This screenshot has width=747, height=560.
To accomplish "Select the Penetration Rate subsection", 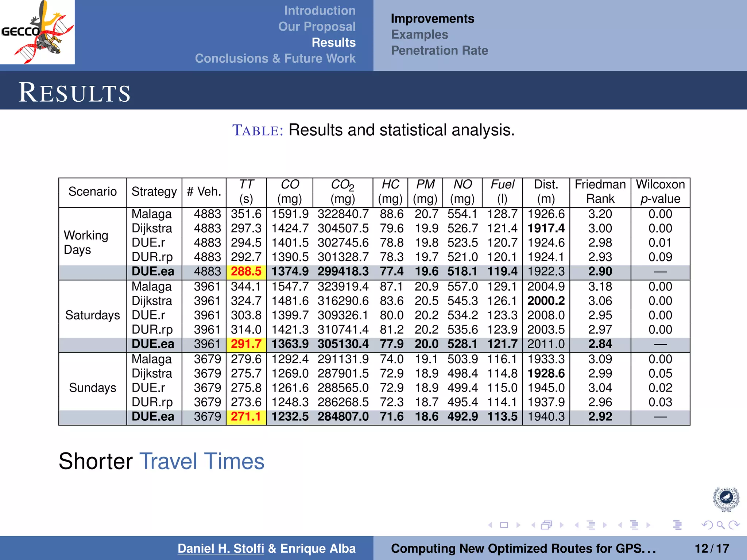I will [440, 50].
